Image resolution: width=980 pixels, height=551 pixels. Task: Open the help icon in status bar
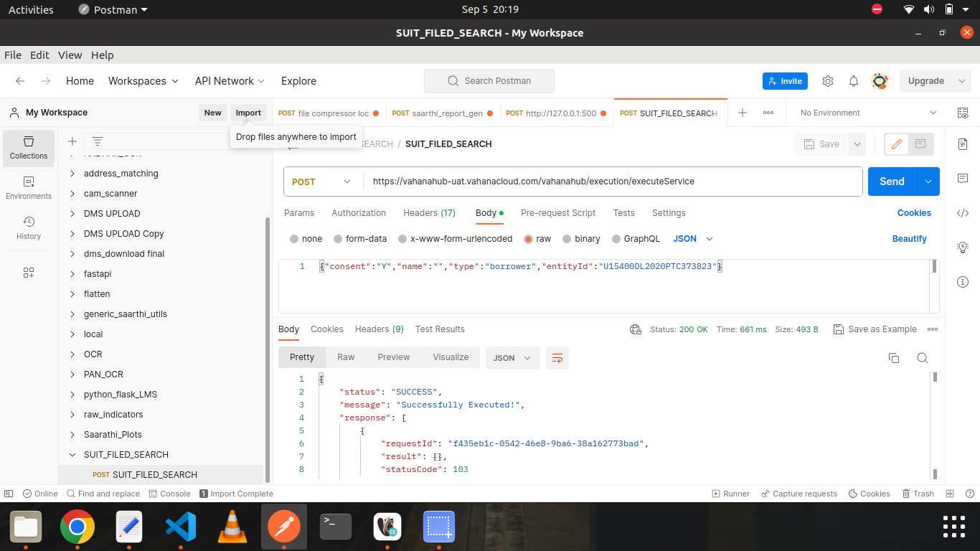tap(970, 494)
